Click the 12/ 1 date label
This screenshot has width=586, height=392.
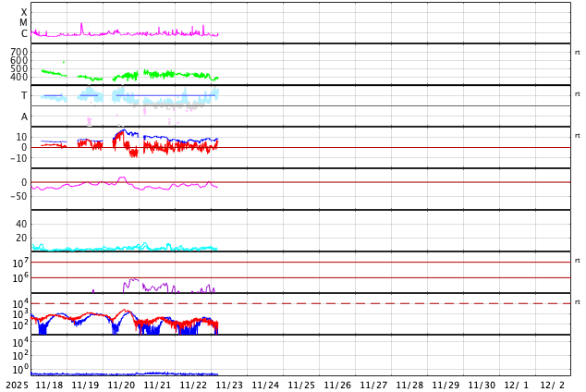[x=518, y=385]
